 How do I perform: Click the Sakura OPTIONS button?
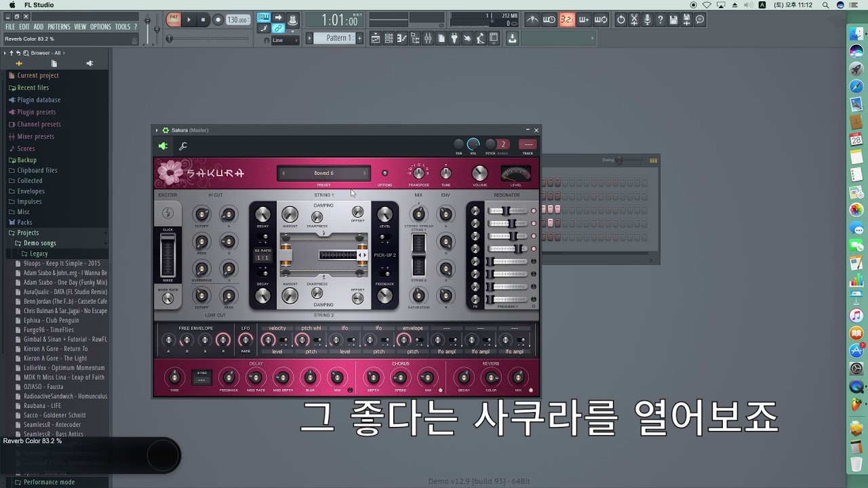tap(385, 174)
